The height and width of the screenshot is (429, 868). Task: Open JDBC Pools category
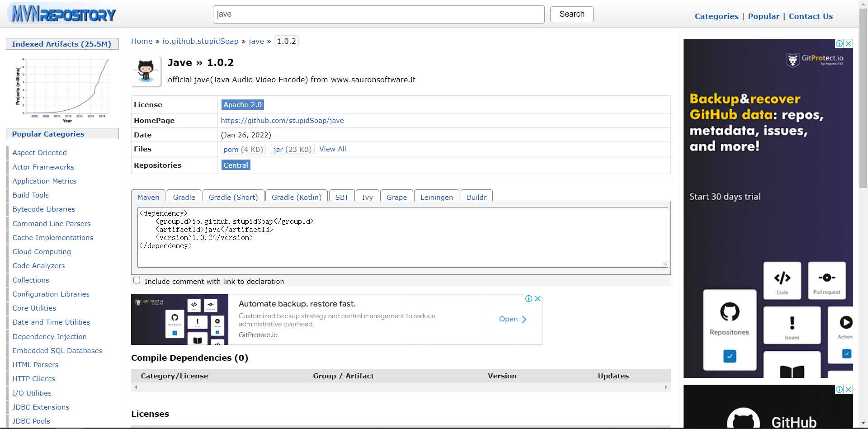click(x=31, y=421)
